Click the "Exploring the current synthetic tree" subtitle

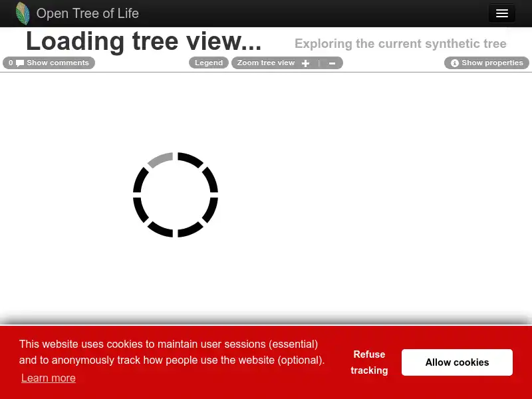(400, 44)
